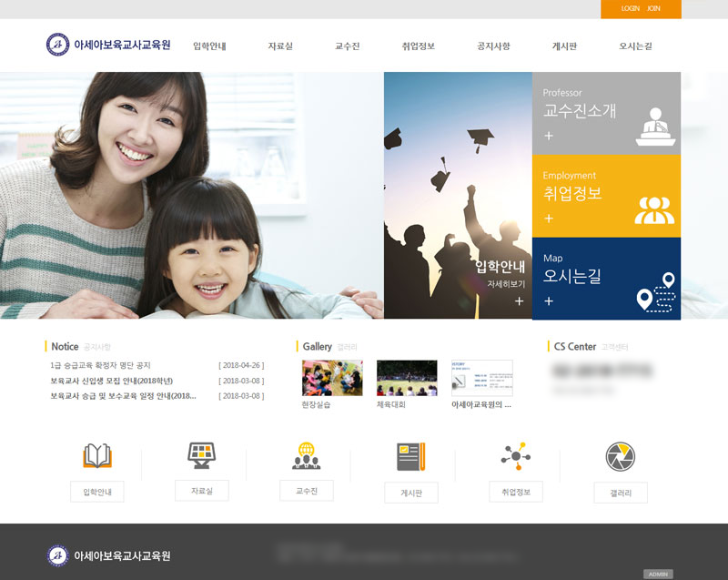This screenshot has width=728, height=580.
Task: Click the LOGIN link at top
Action: pos(631,8)
